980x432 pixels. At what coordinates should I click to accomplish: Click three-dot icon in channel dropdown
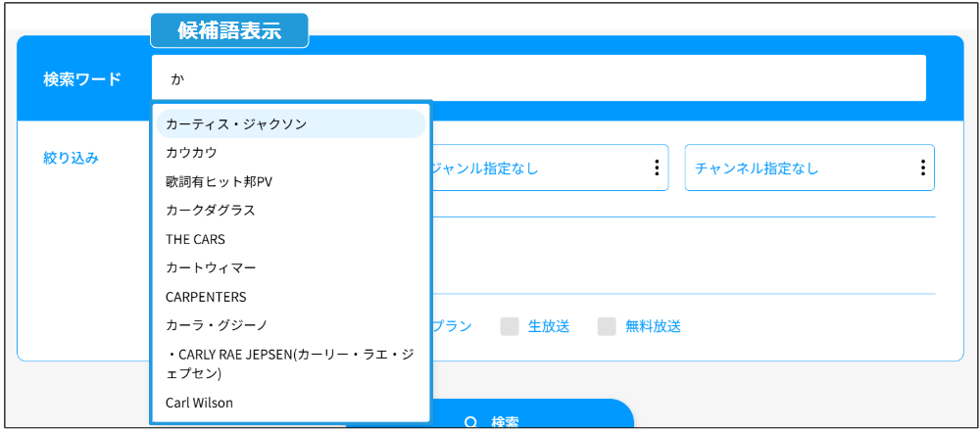tap(922, 168)
